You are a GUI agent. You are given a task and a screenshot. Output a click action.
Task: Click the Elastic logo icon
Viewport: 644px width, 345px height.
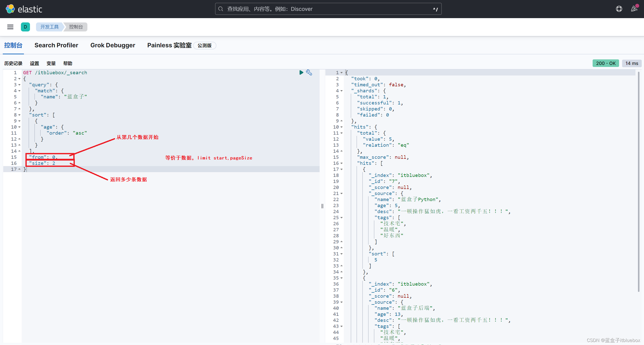click(10, 9)
